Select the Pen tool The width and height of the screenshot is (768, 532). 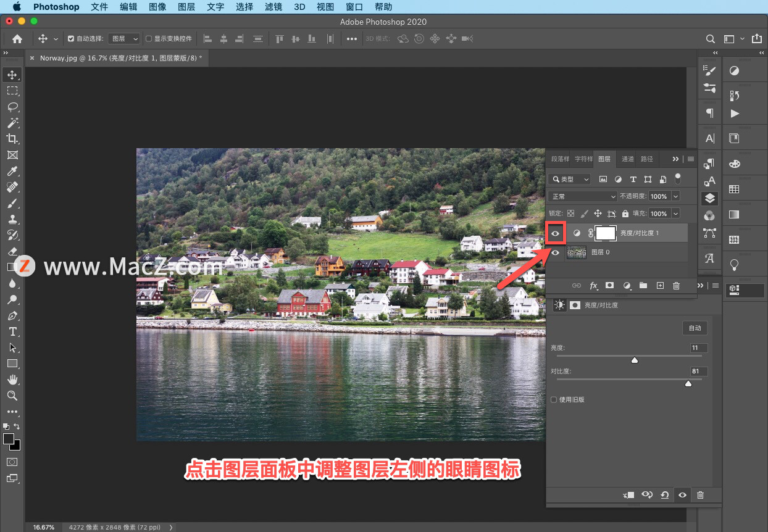coord(12,315)
